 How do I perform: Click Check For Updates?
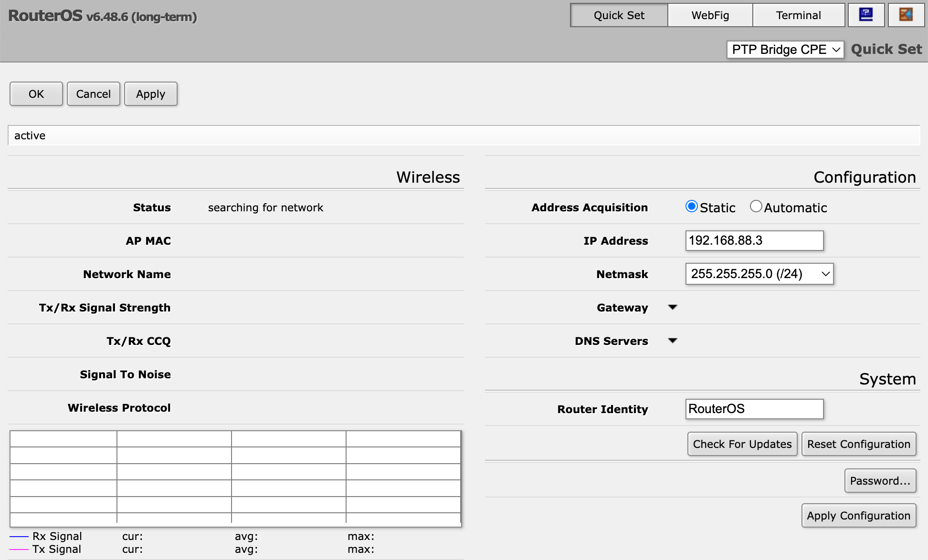pyautogui.click(x=742, y=444)
